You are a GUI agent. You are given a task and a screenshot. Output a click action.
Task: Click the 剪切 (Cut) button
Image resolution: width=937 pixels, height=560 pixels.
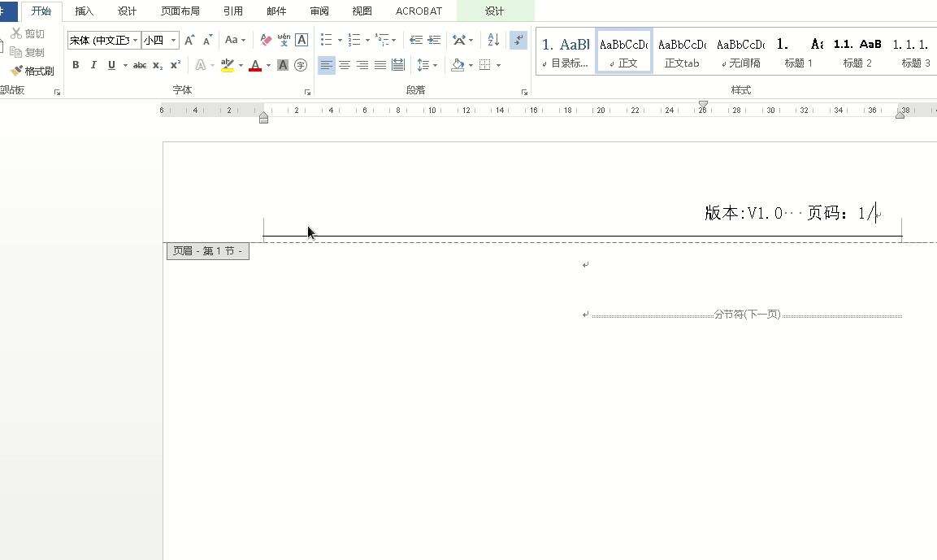(28, 33)
